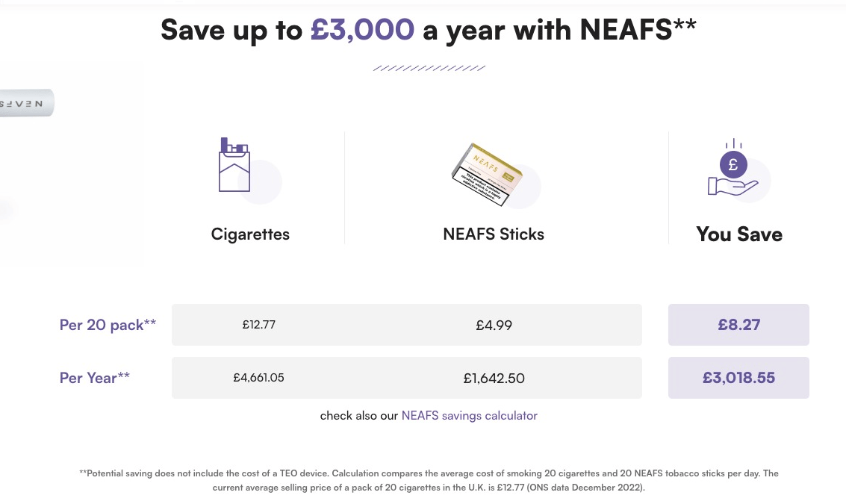Viewport: 846px width, 504px height.
Task: Click the £12.77 cigarette price cell
Action: pyautogui.click(x=259, y=325)
